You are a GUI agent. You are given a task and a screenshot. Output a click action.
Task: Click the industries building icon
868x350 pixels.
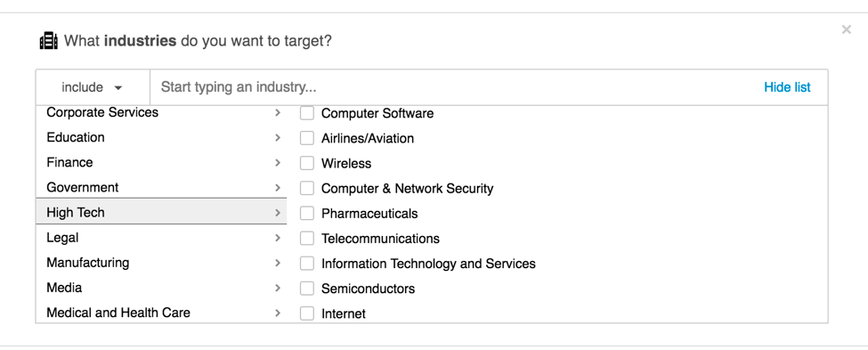[x=49, y=41]
